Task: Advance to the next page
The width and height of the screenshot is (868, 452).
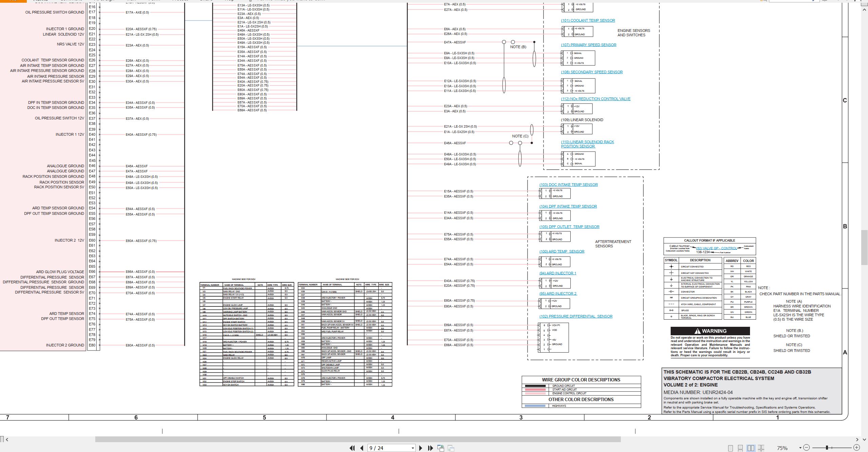Action: tap(421, 448)
